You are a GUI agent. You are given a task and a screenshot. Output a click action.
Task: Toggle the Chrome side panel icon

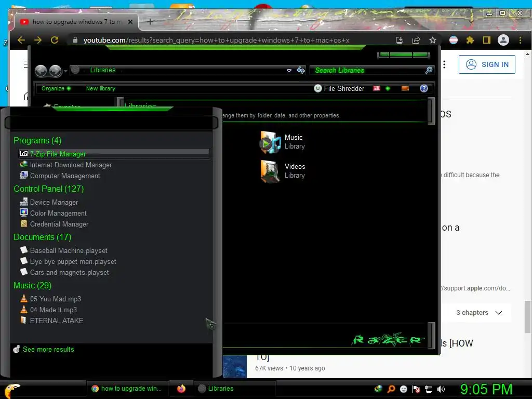(x=486, y=40)
